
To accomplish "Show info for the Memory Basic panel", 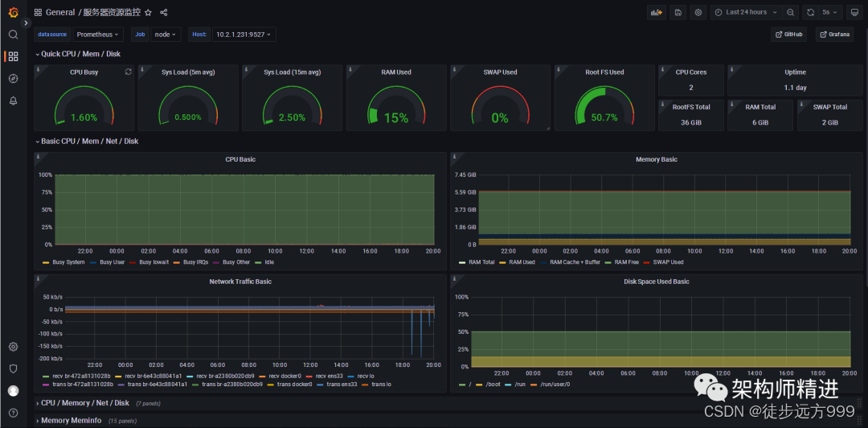I will [x=454, y=156].
